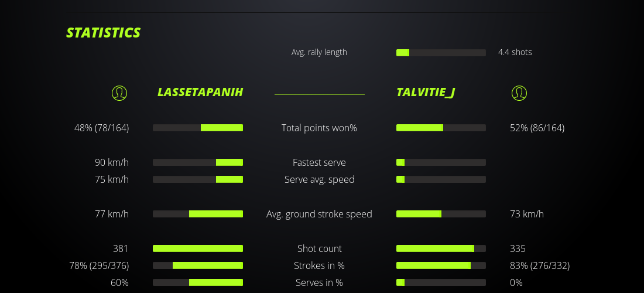Click the Avg. rally length bar
The height and width of the screenshot is (293, 644).
click(441, 53)
